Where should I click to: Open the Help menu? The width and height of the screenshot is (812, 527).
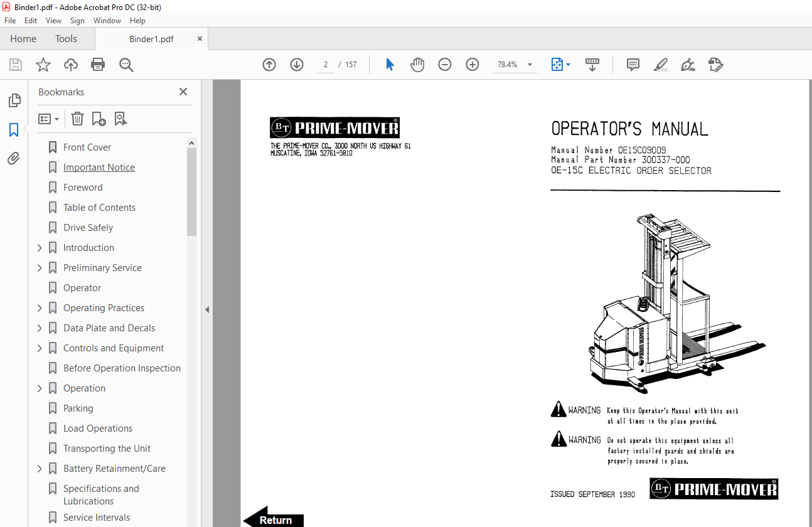click(137, 21)
